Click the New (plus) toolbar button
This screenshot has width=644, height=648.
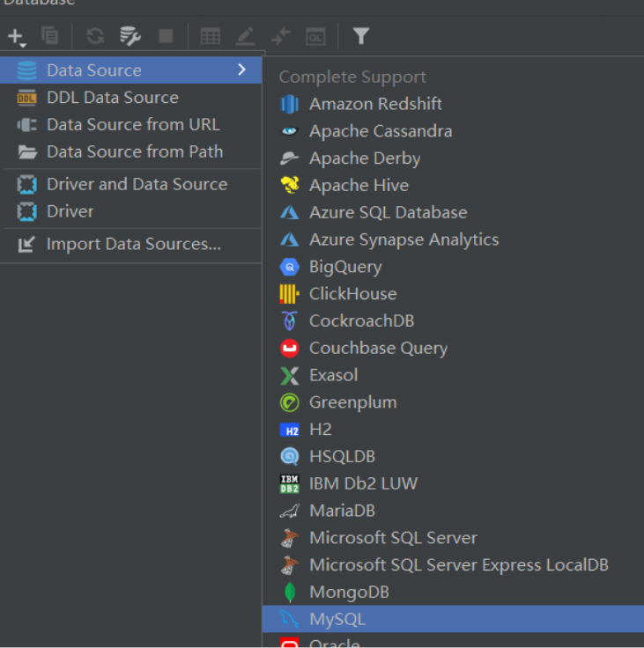tap(17, 37)
